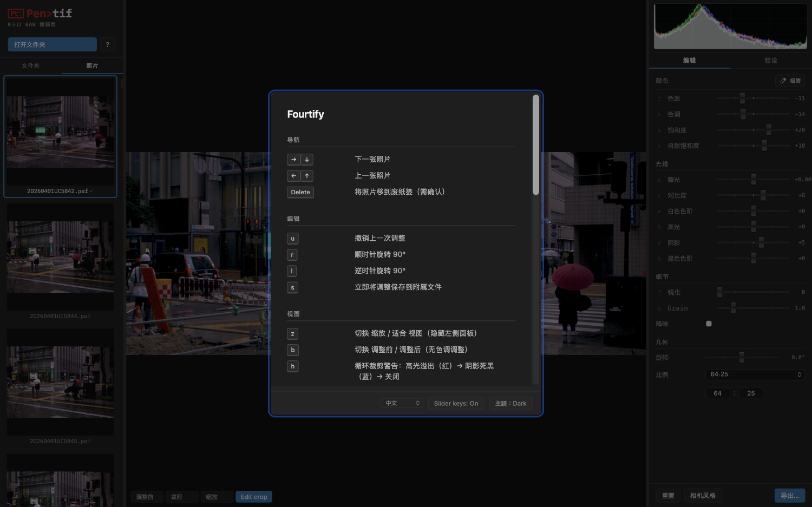Click the eyedropper tool in color section
812x507 pixels.
point(790,81)
